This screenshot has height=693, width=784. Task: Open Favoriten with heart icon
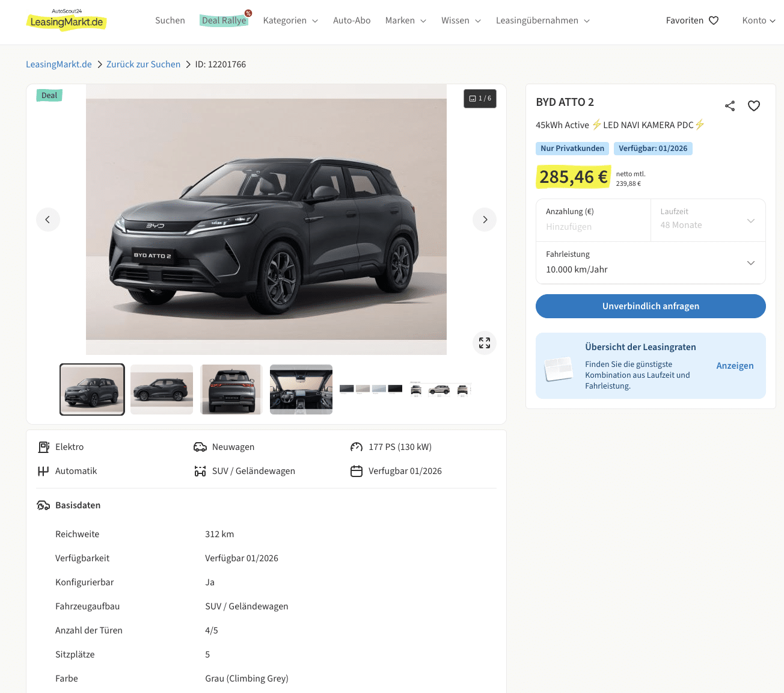(x=693, y=20)
